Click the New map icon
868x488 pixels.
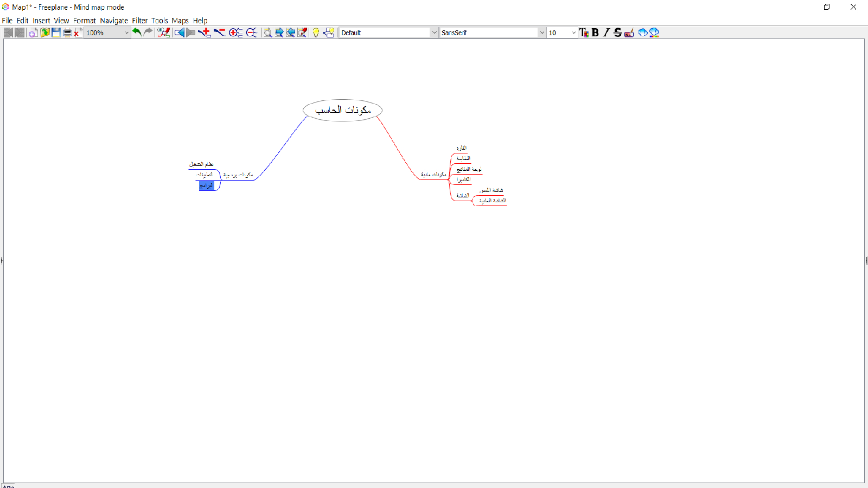33,33
